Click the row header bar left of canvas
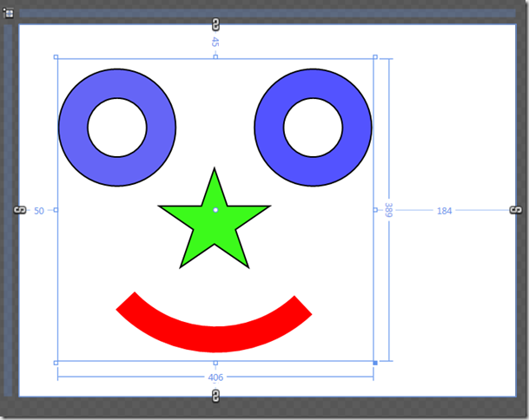Viewport: 529px width, 420px height. (x=8, y=210)
